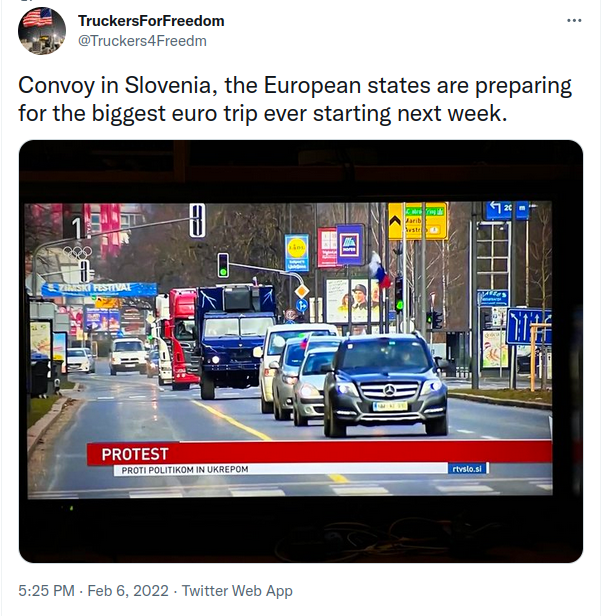Open the @Truckers4Freedm handle link
The height and width of the screenshot is (616, 613).
[142, 41]
